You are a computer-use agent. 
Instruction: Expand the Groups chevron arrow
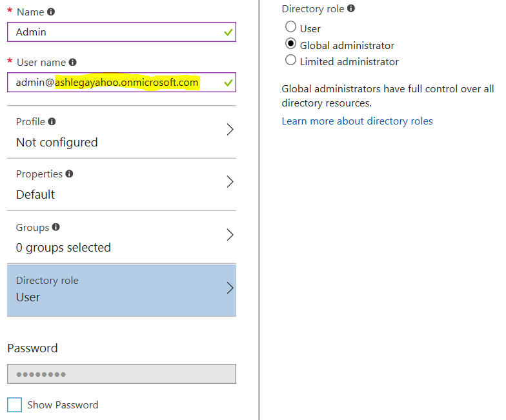coord(230,235)
